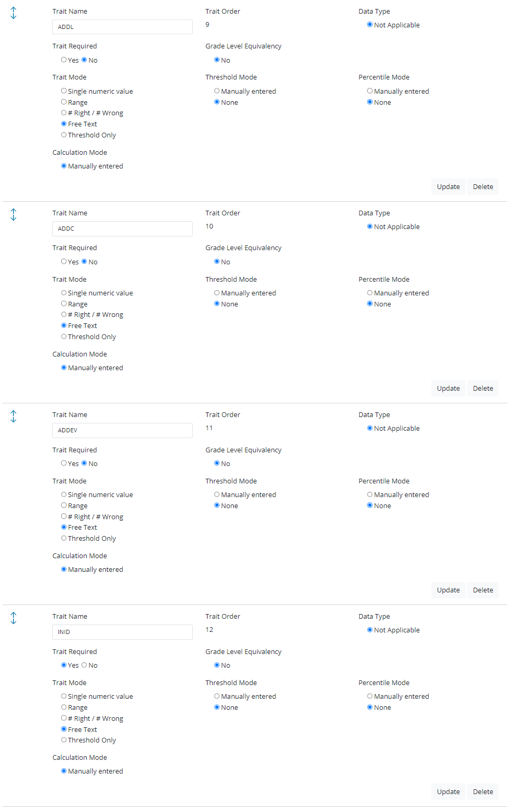Image resolution: width=513 pixels, height=812 pixels.
Task: Set ADDL Trait Required to Yes
Action: [64, 60]
